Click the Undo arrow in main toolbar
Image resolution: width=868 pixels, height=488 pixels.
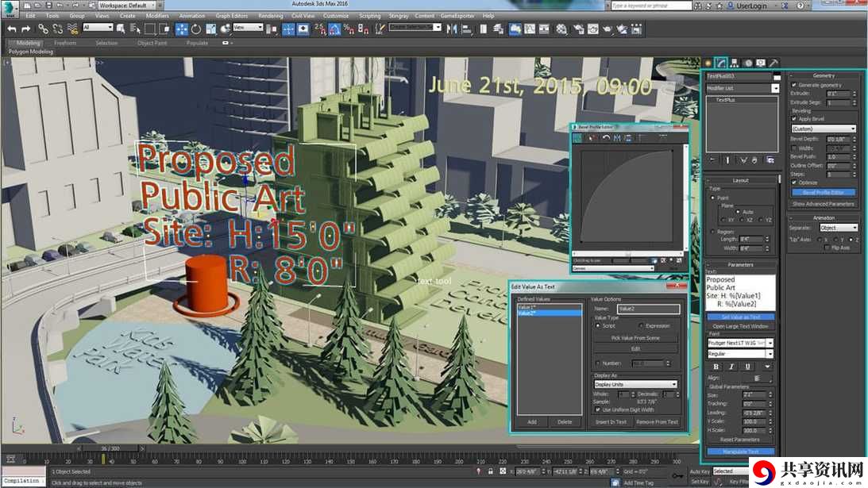11,29
